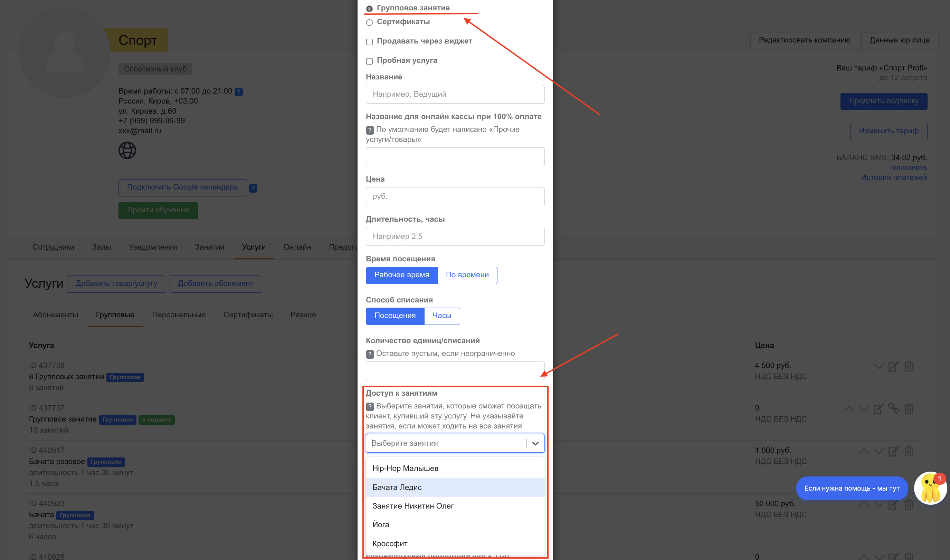Click help icon next to Google календарь button
This screenshot has width=950, height=560.
pos(253,188)
